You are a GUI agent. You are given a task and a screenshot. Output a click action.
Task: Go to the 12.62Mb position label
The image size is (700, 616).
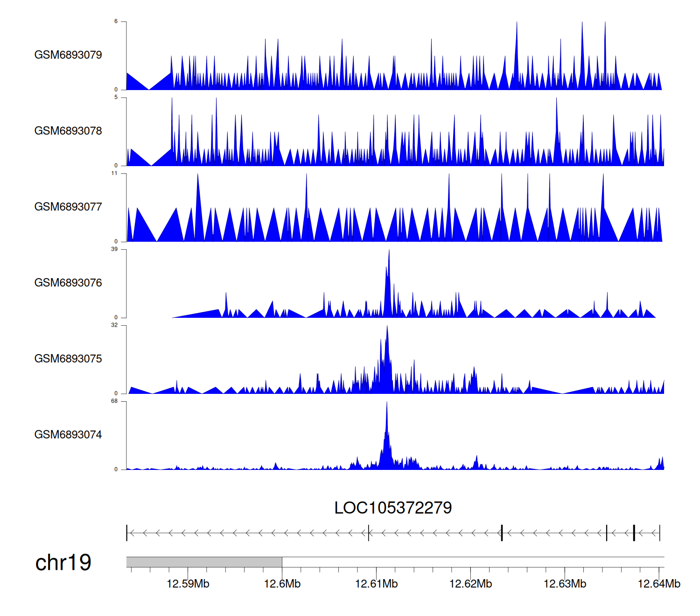pyautogui.click(x=470, y=584)
